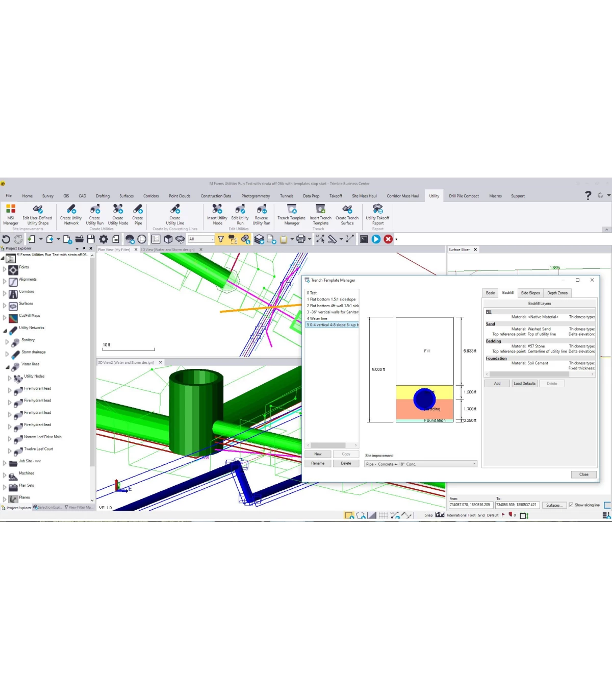Open the File menu
The image size is (612, 700).
coord(9,196)
